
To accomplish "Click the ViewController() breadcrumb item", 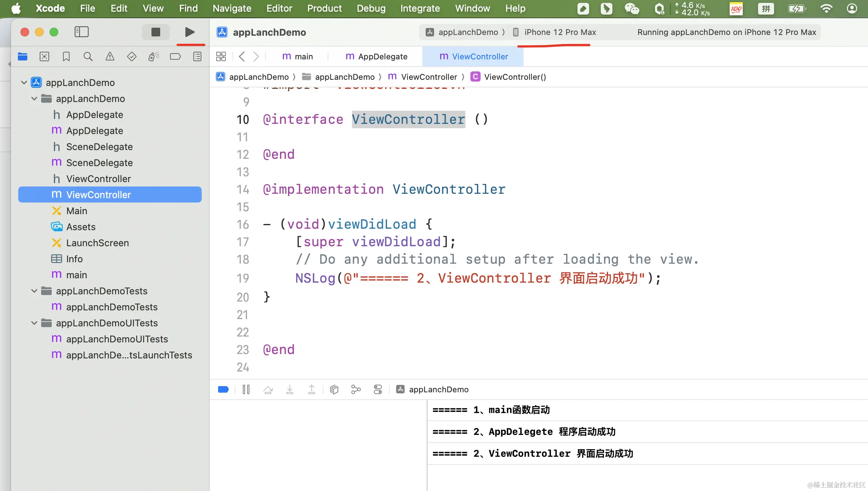I will coord(514,77).
